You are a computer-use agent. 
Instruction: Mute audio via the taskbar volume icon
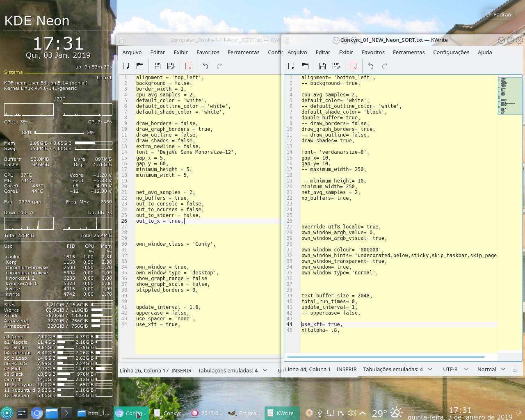click(x=352, y=413)
